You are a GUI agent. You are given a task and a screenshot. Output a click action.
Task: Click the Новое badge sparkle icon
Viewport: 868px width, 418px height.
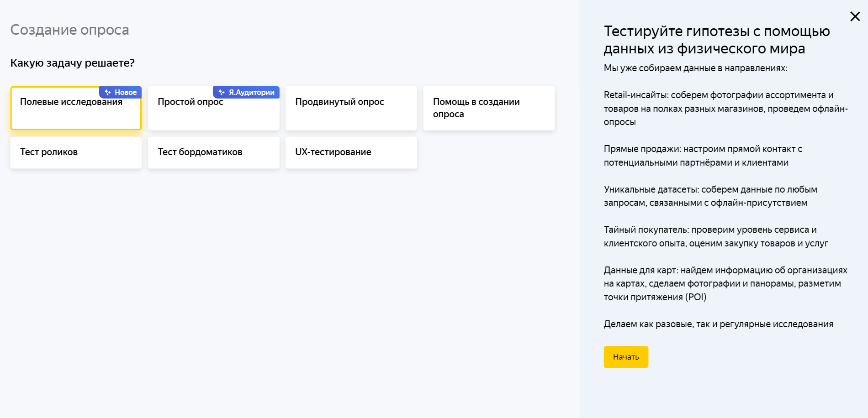(108, 92)
